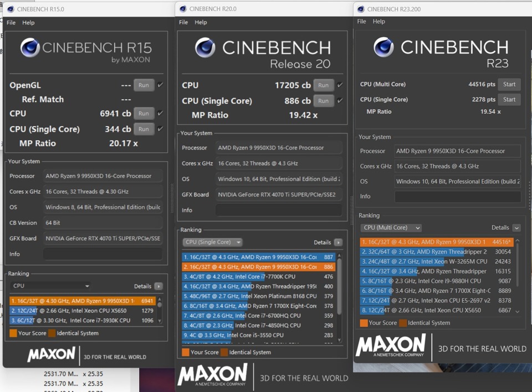Open the CPU ranking dropdown in R15
Screen dimensions: 532x392
(x=50, y=286)
